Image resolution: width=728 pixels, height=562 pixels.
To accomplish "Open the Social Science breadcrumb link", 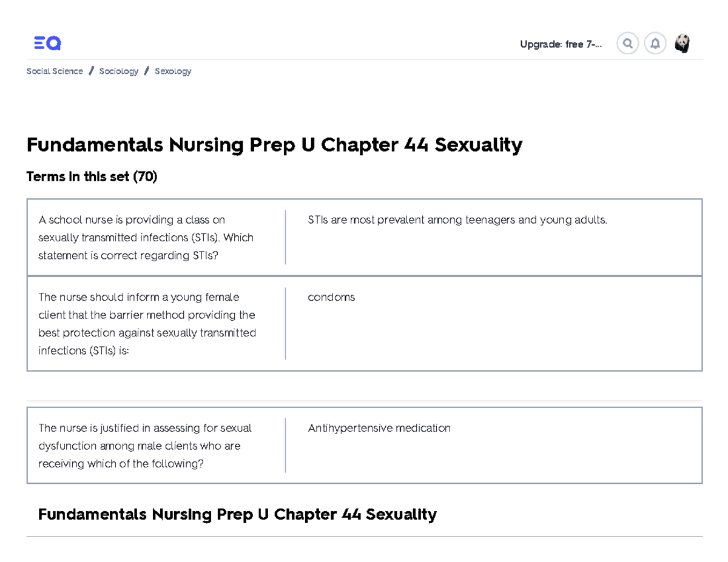I will pyautogui.click(x=54, y=71).
